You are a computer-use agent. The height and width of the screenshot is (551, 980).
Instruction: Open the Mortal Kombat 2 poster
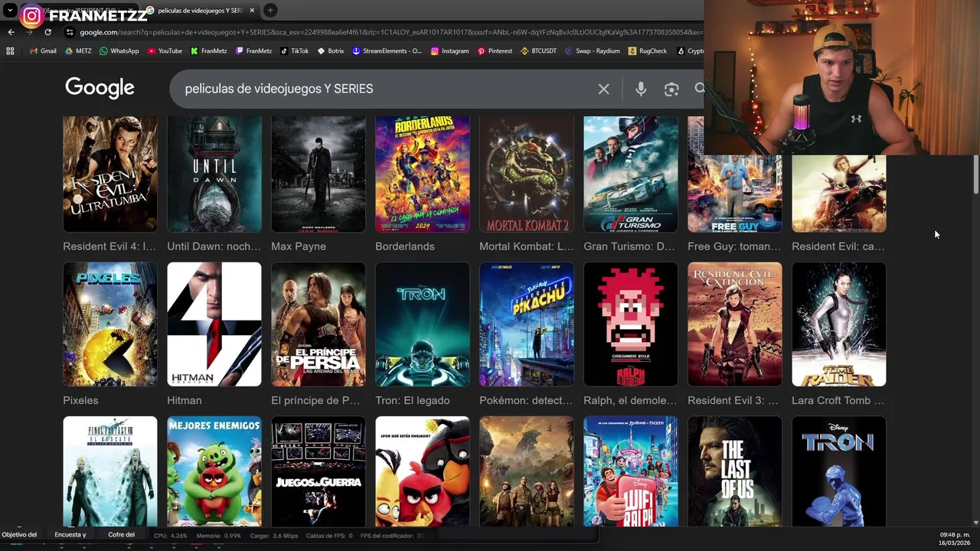point(527,174)
